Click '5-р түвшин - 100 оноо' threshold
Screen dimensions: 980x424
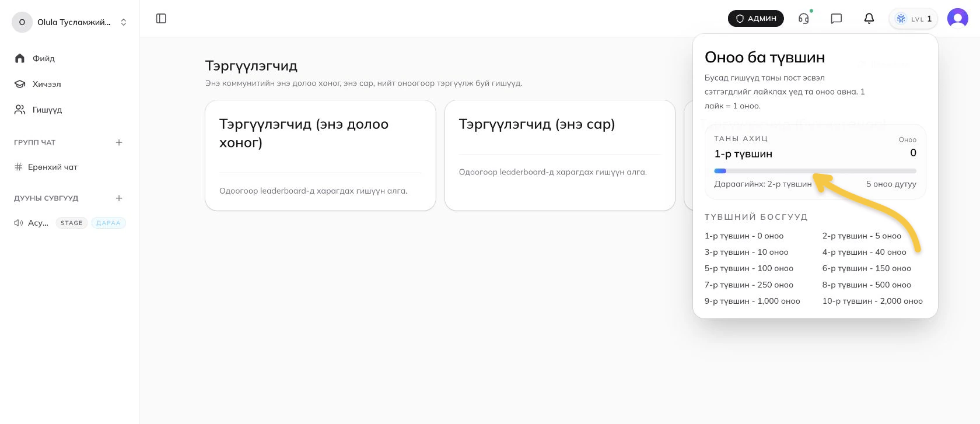[749, 268]
